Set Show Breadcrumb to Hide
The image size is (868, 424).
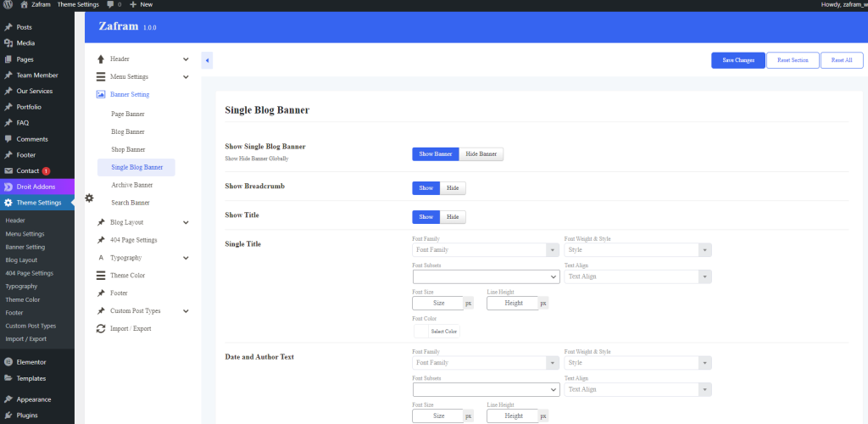(x=453, y=188)
